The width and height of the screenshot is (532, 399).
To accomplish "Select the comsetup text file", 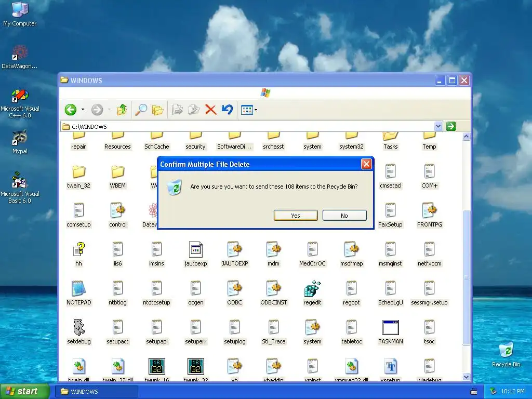I will (78, 210).
